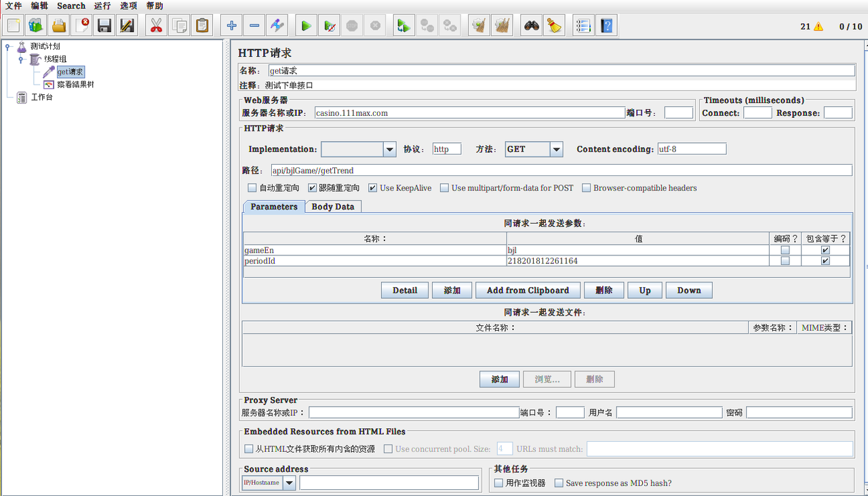
Task: Open the 文件 menu
Action: point(14,5)
